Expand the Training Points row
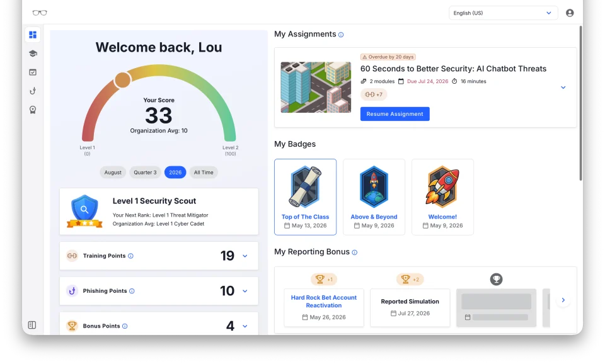 click(x=245, y=256)
